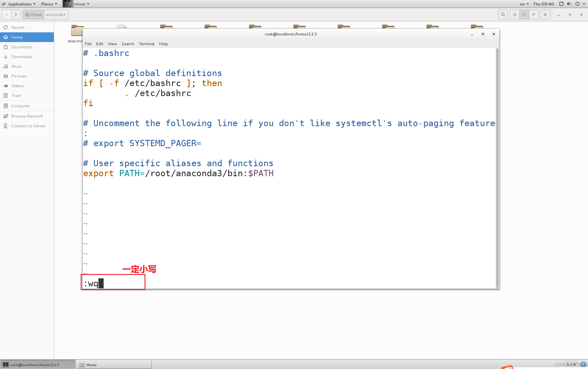Click the Home path bar button
Viewport: 588px width, 369px height.
(x=33, y=15)
